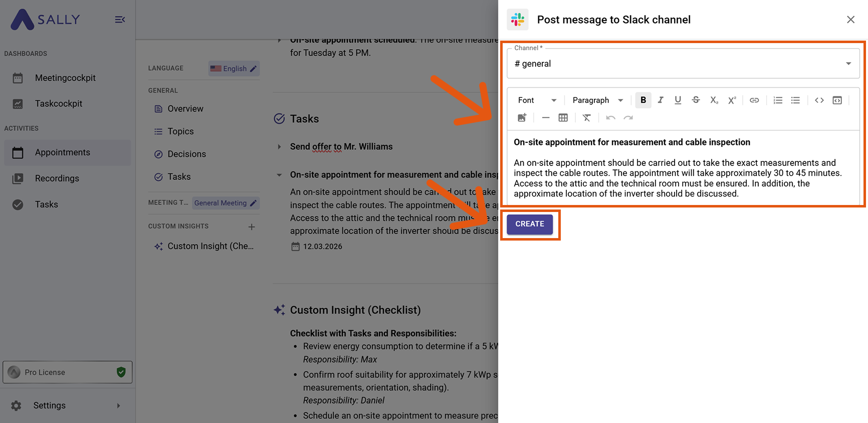Expand the Send offer to Mr. Williams task

(279, 147)
